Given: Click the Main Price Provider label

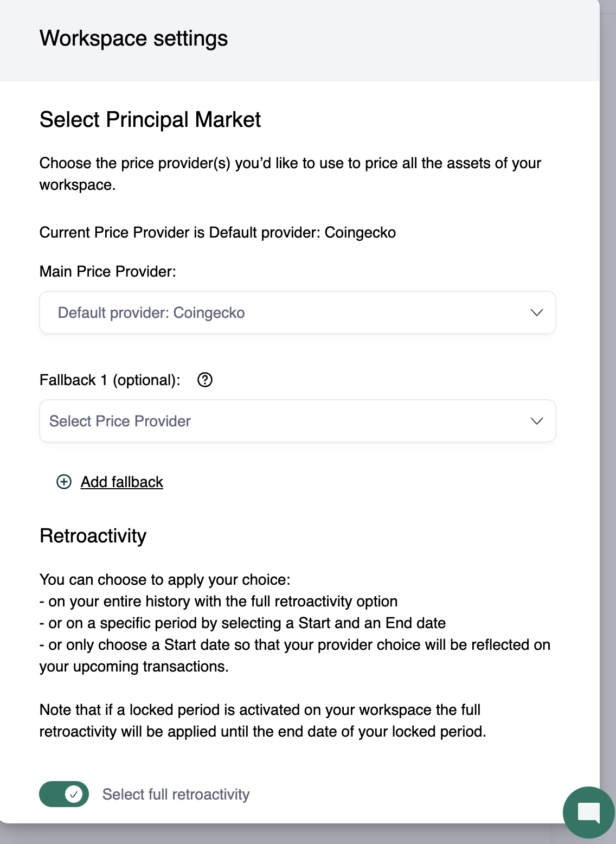Looking at the screenshot, I should 108,271.
